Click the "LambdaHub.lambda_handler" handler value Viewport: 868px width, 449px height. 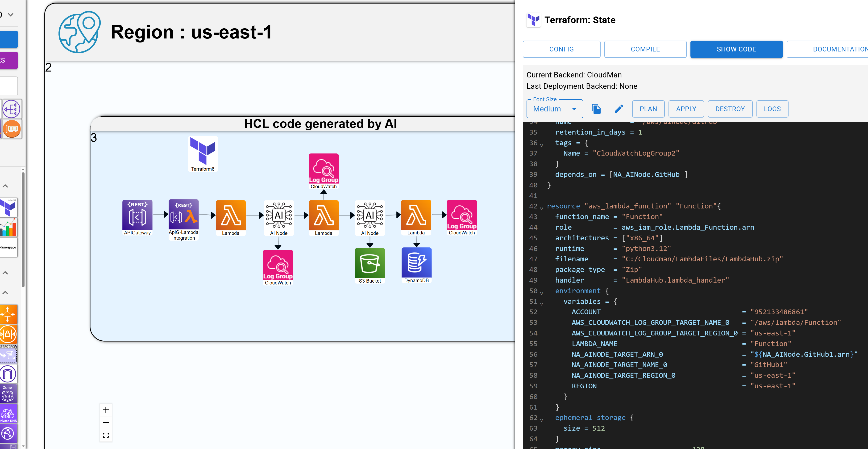675,280
